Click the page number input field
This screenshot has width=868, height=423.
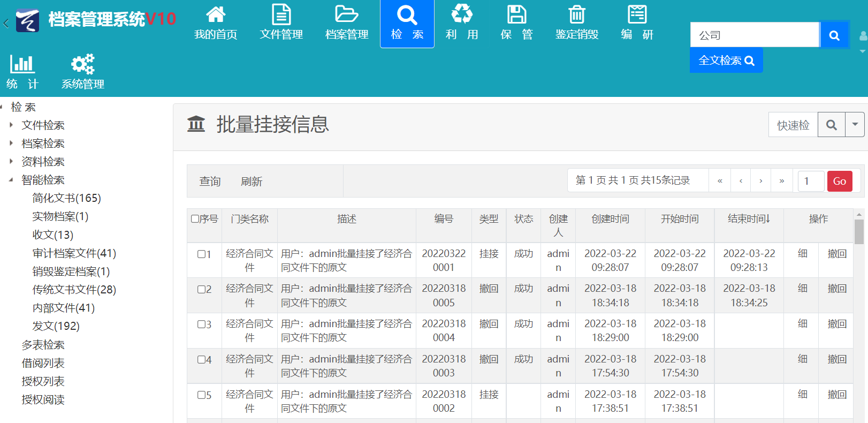tap(810, 181)
